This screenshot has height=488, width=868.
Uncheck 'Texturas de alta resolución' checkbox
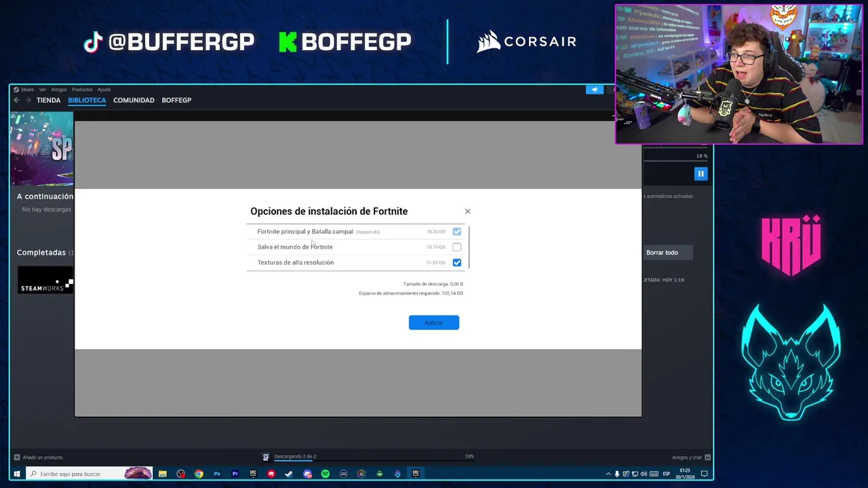(x=456, y=262)
